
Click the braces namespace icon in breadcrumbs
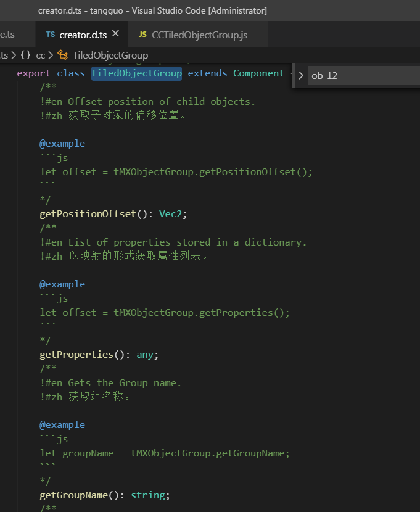tap(25, 55)
